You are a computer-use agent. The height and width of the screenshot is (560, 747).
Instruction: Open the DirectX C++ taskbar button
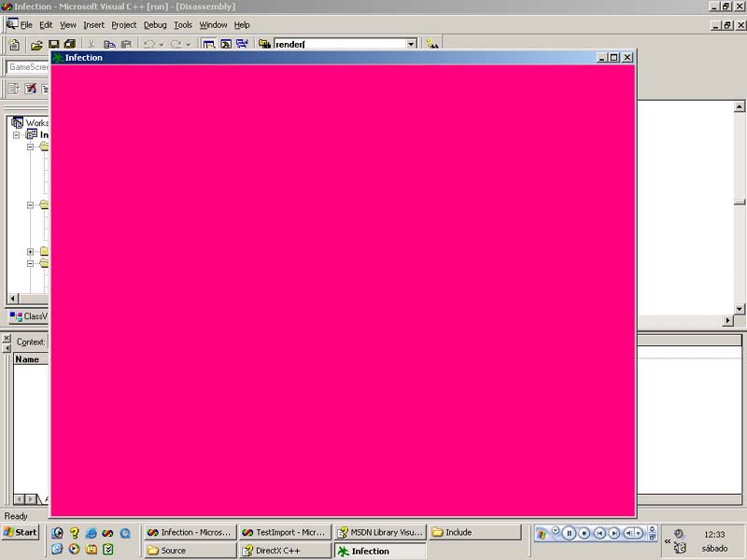pyautogui.click(x=285, y=551)
